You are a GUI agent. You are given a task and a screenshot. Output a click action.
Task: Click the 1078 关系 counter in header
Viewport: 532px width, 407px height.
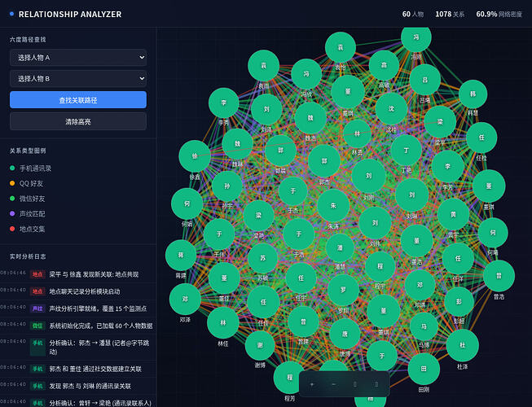(450, 14)
